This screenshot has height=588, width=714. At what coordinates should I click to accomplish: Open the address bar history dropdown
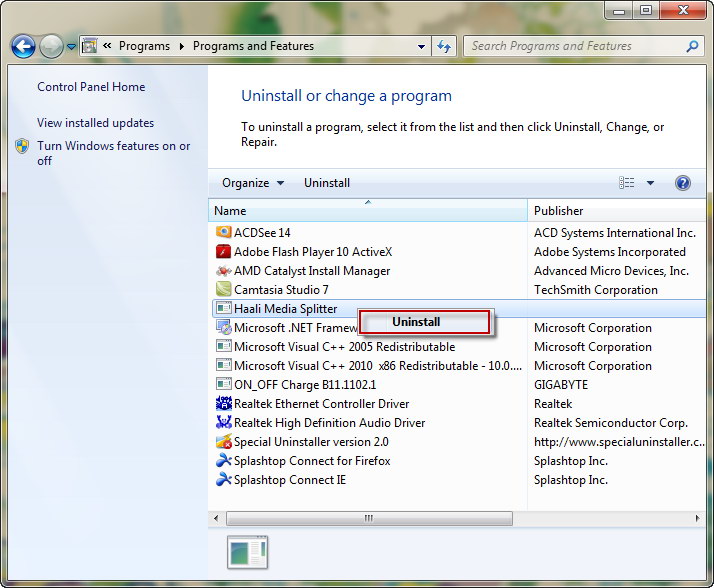421,46
